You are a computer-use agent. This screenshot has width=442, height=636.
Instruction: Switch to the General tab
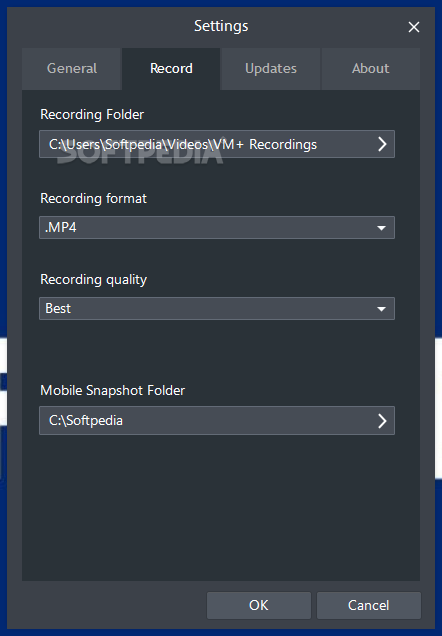(x=72, y=69)
